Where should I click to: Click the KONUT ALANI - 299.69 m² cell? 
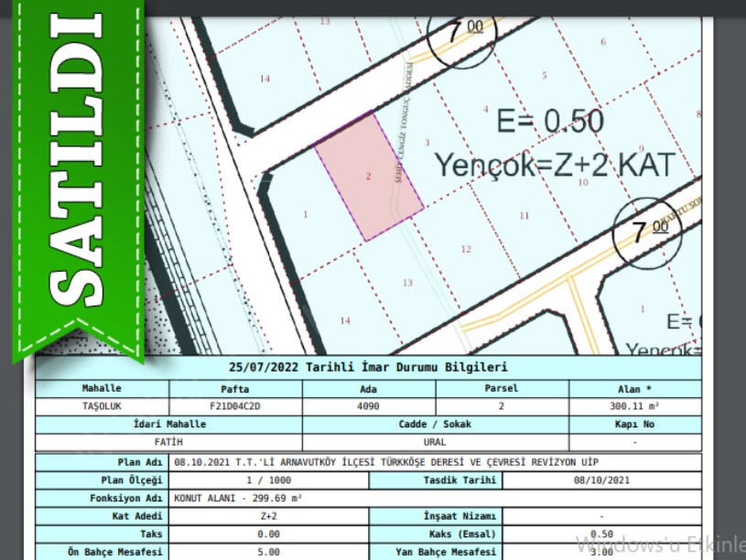[238, 499]
